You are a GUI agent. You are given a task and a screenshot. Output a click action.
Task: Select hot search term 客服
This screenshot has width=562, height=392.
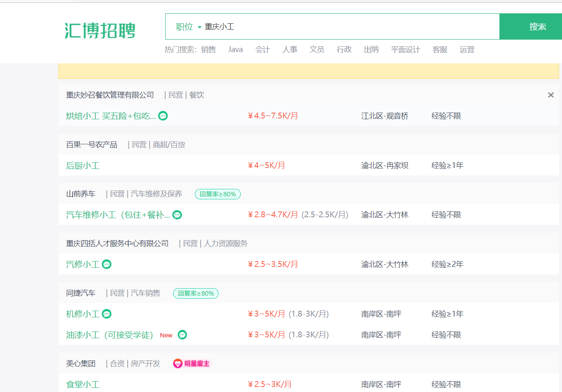[x=440, y=50]
